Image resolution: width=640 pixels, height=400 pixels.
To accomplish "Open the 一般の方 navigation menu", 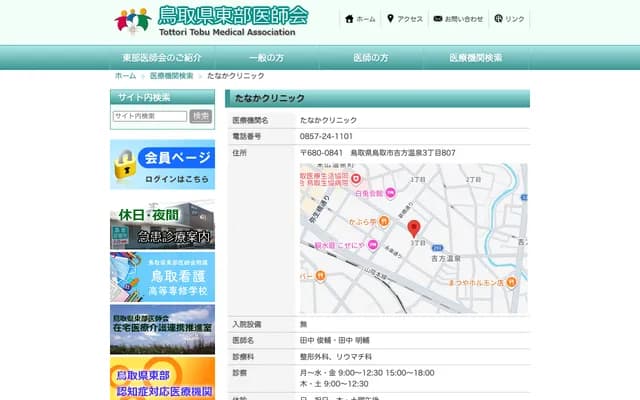I will coord(265,58).
